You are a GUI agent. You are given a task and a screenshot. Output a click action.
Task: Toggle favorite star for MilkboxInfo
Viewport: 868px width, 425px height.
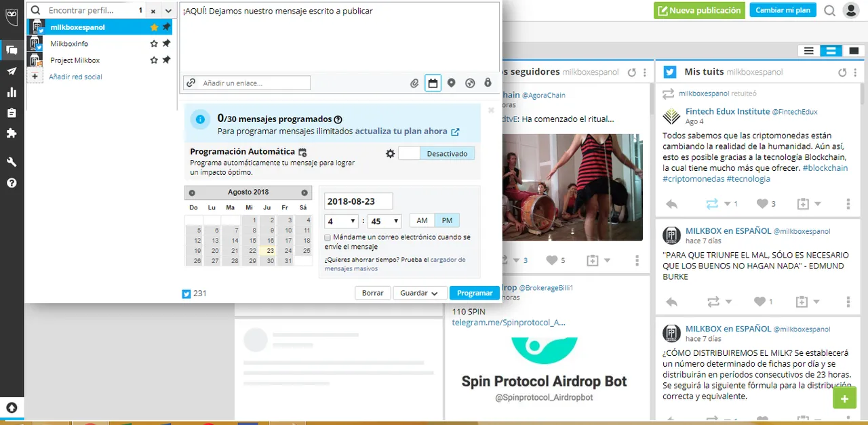(154, 43)
